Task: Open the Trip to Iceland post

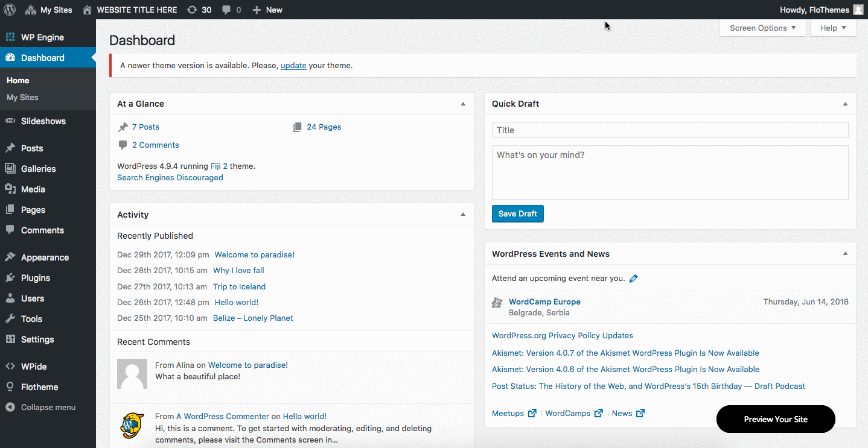Action: click(239, 287)
